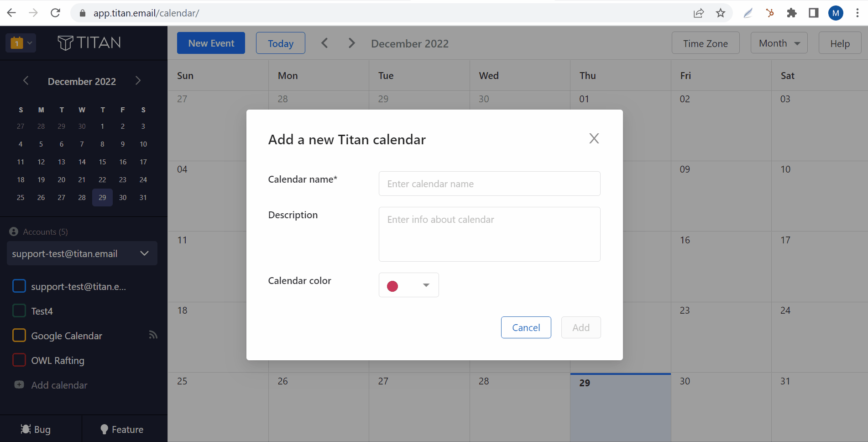
Task: Click the browser address bar URL
Action: (146, 13)
